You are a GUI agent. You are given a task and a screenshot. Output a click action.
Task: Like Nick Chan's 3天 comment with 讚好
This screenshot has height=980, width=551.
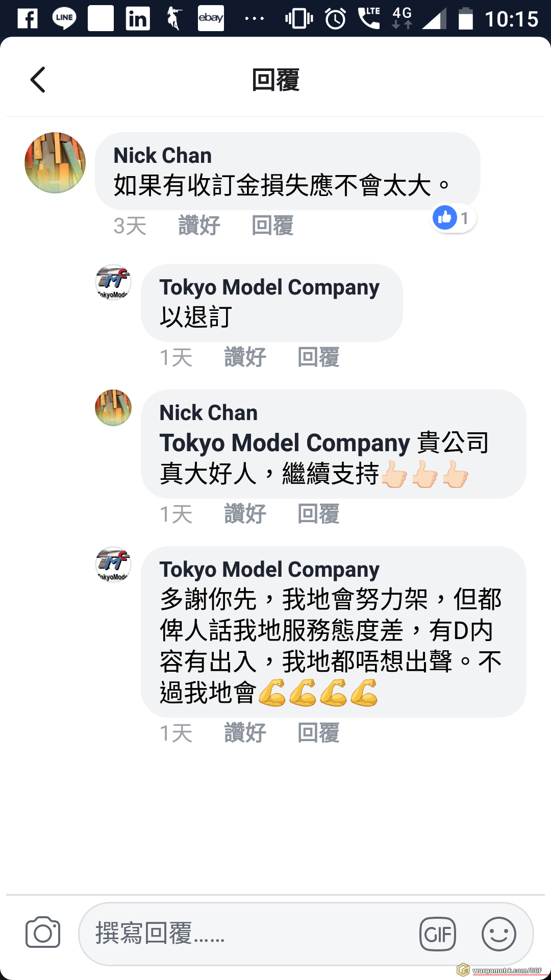point(199,226)
